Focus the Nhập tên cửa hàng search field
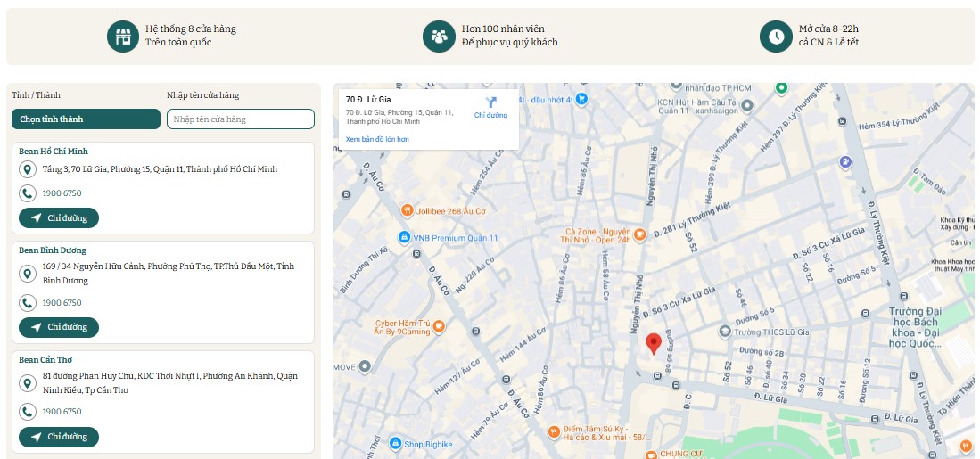 point(241,119)
